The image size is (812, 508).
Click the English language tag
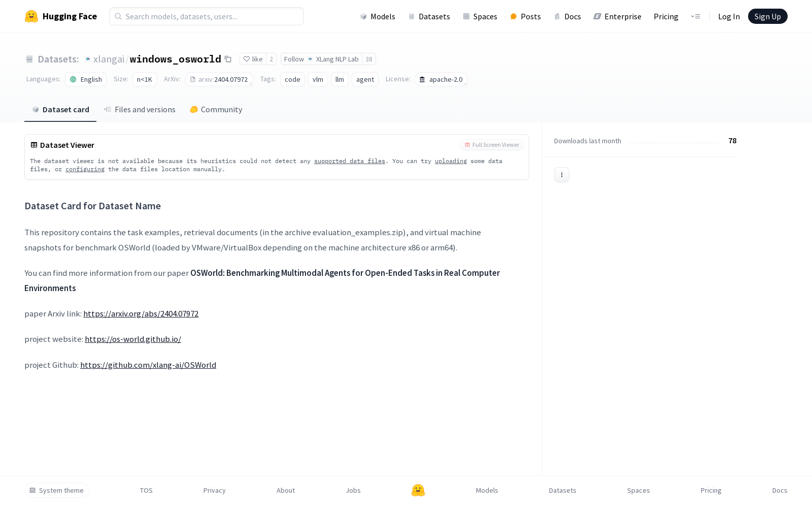(x=86, y=79)
